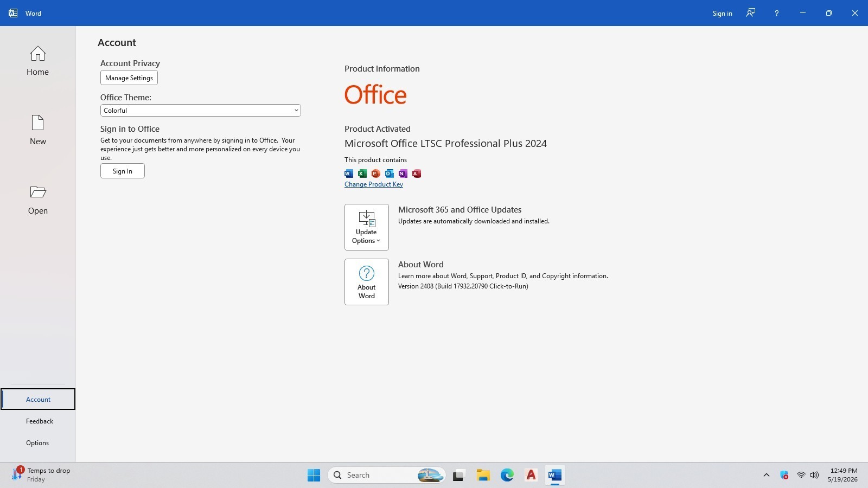Open the Wi-Fi network tray icon
Image resolution: width=868 pixels, height=488 pixels.
[x=801, y=476]
